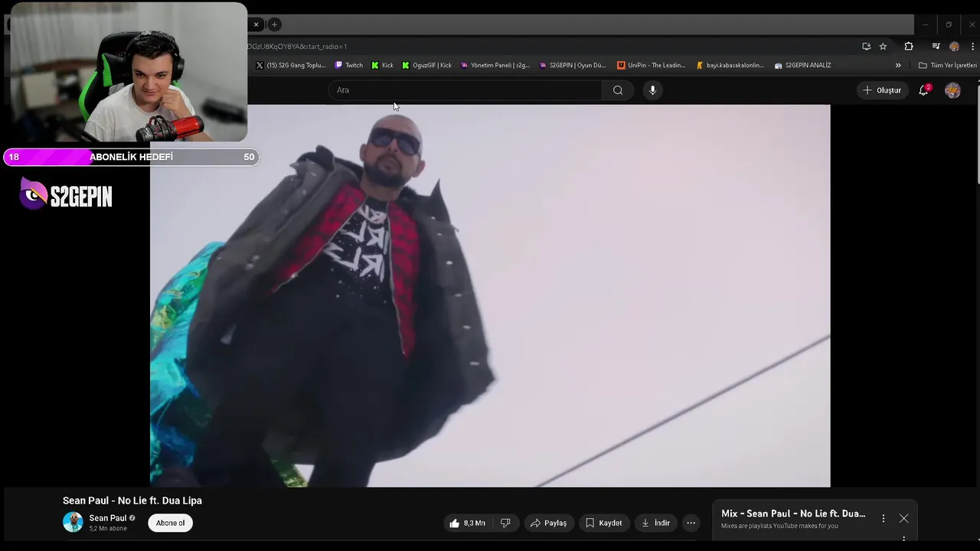Open the browser profile avatar
The image size is (980, 551).
pos(954,47)
